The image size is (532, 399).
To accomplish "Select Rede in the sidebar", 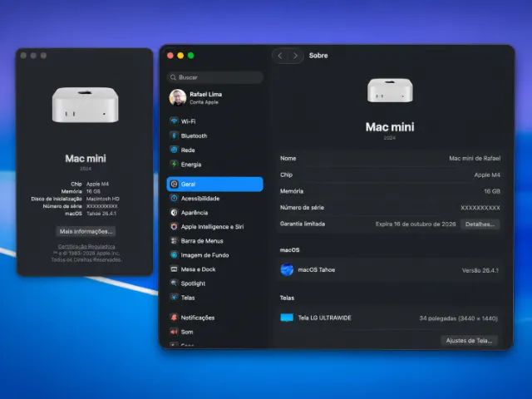I will [x=215, y=150].
